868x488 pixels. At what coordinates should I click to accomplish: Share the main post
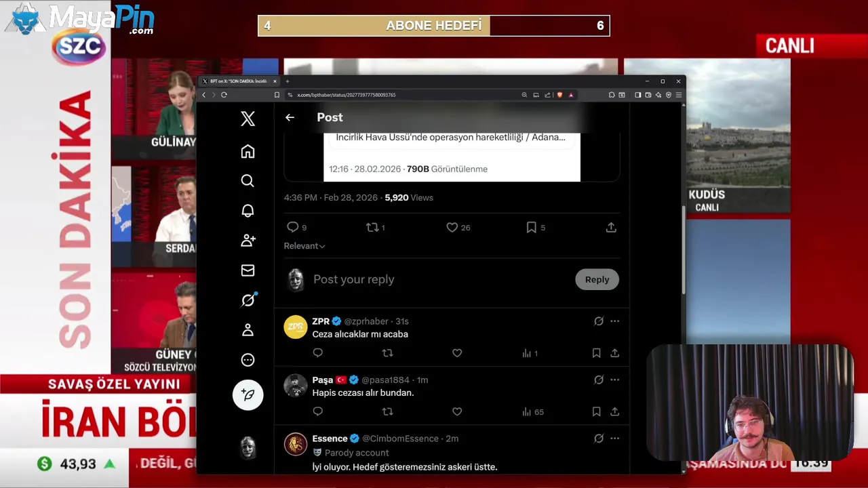pos(611,227)
